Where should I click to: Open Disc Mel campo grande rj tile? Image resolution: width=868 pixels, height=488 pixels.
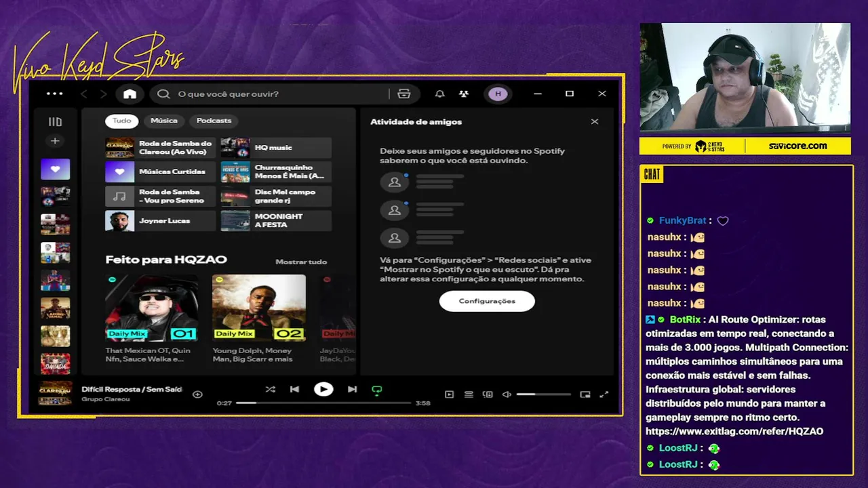(x=276, y=197)
